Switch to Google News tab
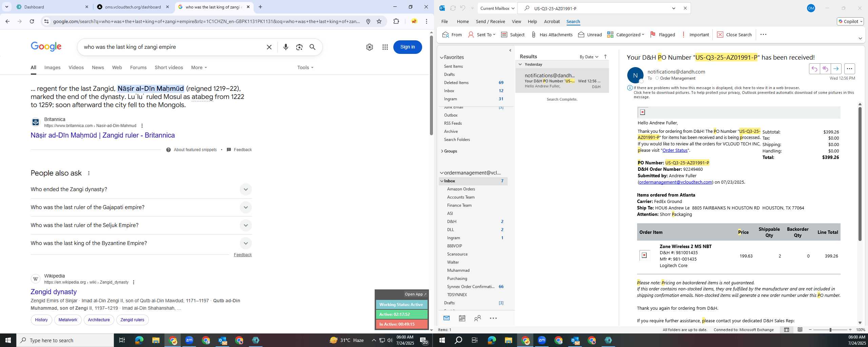 (x=98, y=67)
